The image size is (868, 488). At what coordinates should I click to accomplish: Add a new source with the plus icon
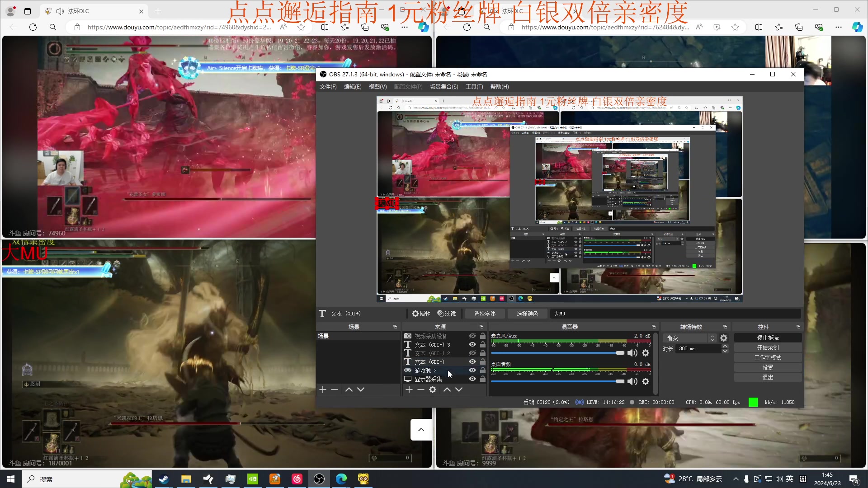click(x=409, y=389)
